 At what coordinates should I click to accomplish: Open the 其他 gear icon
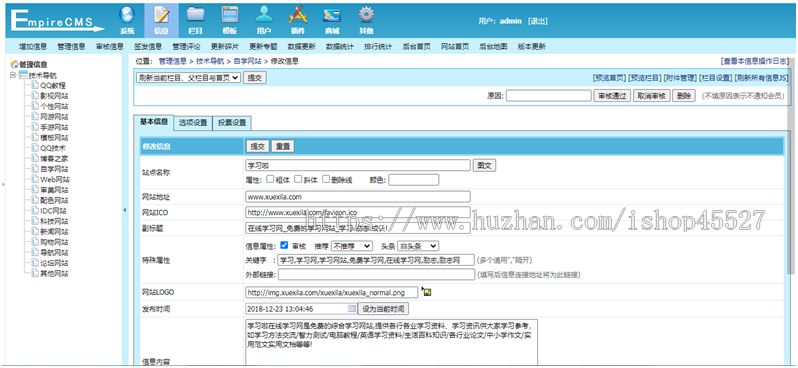(x=366, y=15)
